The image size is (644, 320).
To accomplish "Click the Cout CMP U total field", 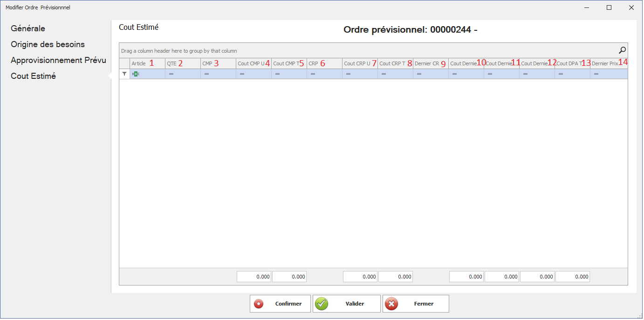I will click(x=253, y=277).
